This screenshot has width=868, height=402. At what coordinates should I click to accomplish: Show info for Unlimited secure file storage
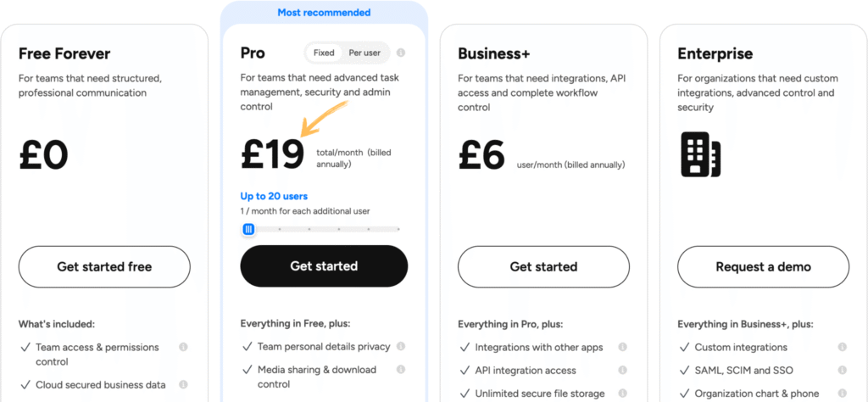click(622, 394)
